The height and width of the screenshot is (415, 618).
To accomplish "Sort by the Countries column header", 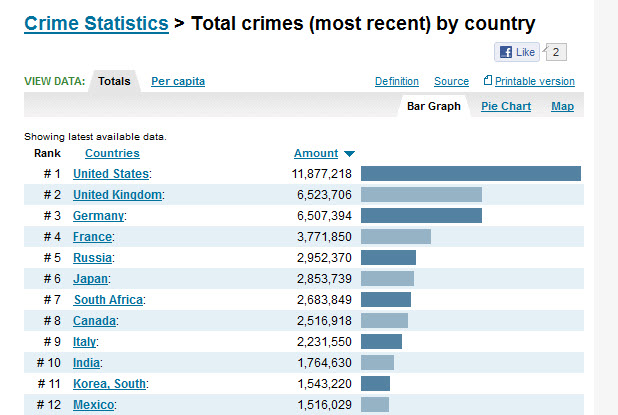I will 112,153.
